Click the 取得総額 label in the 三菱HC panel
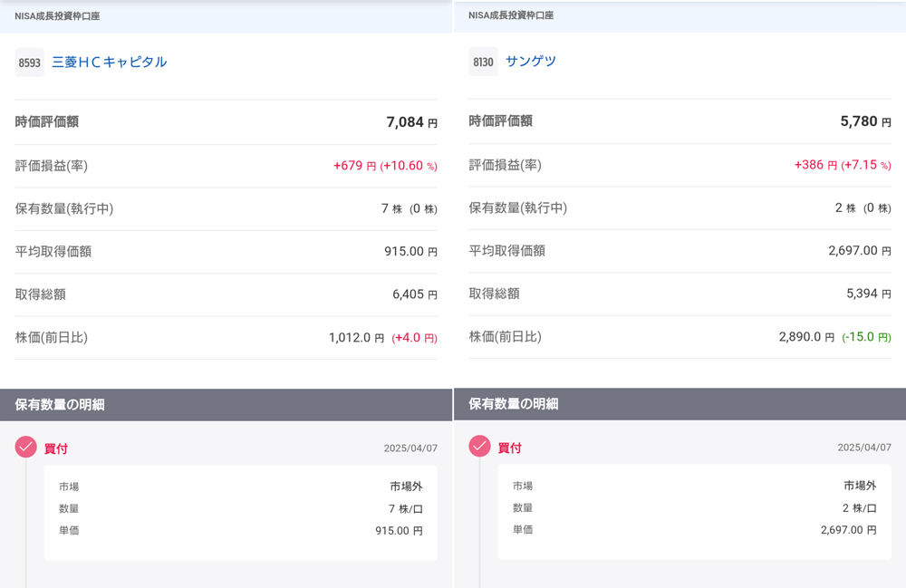Image resolution: width=906 pixels, height=588 pixels. (x=41, y=294)
